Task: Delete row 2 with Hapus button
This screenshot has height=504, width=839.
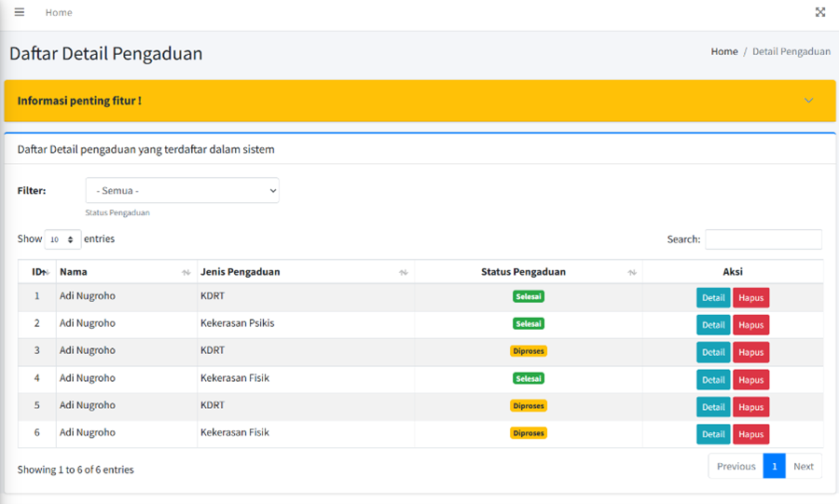Action: [x=750, y=325]
